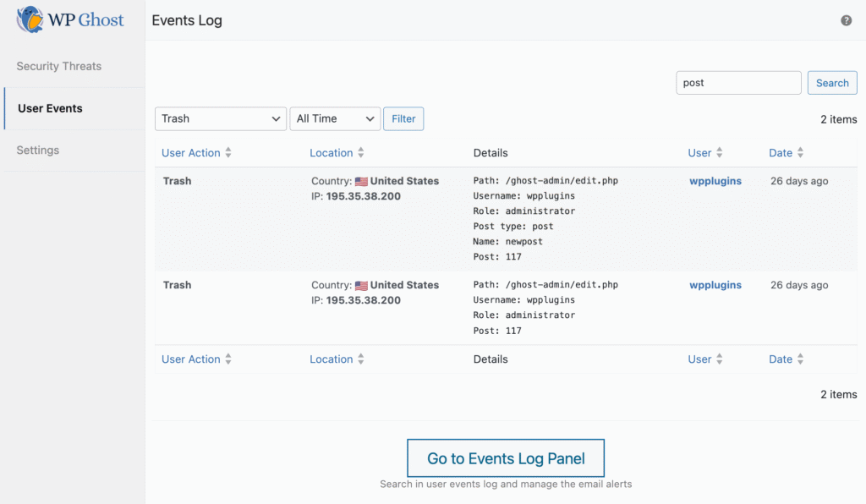Click 'Name: newpost' detail line
Viewport: 866px width, 504px height.
pyautogui.click(x=507, y=242)
